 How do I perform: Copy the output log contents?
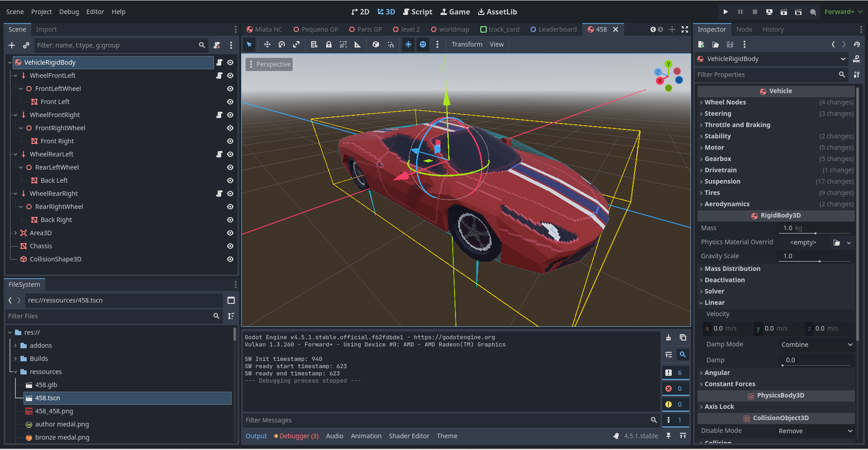click(683, 337)
